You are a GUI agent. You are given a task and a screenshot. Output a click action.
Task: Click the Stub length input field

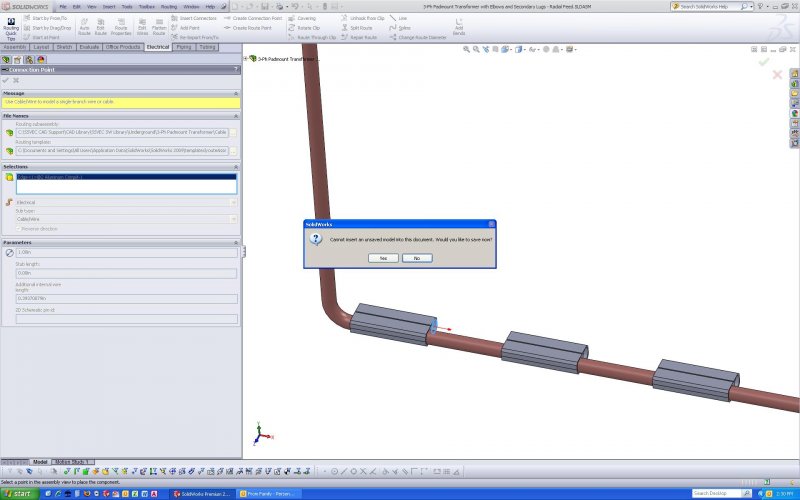pos(126,272)
